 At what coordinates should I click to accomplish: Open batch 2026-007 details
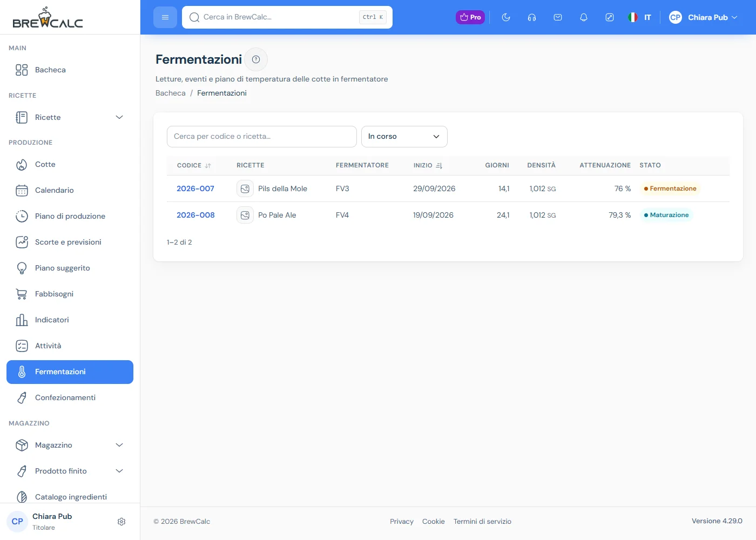(x=195, y=188)
